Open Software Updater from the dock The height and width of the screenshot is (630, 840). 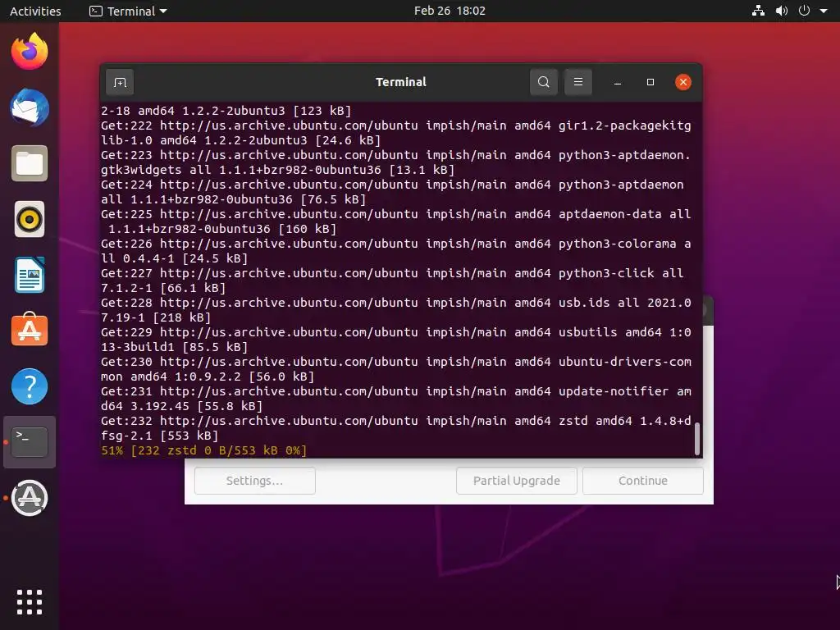point(30,498)
